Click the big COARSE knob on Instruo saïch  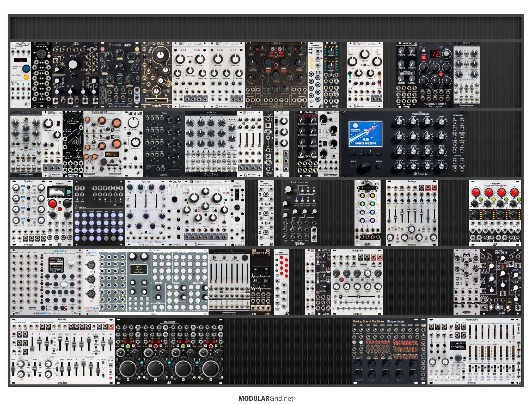161,54
